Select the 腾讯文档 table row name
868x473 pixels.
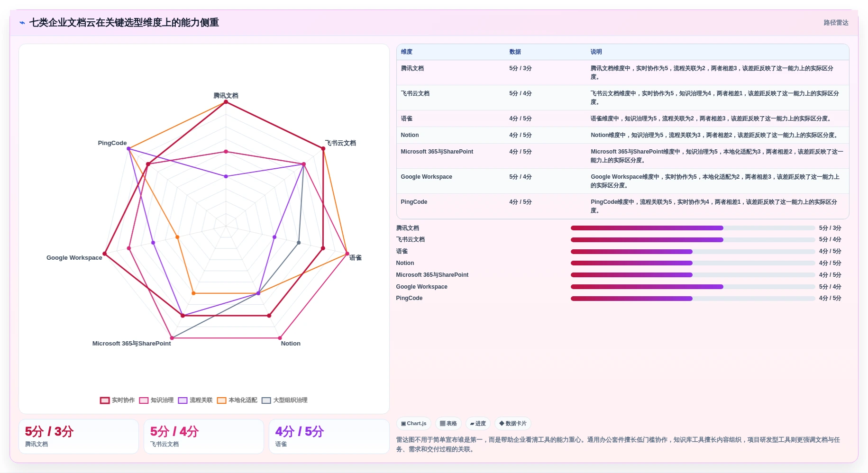pyautogui.click(x=412, y=68)
